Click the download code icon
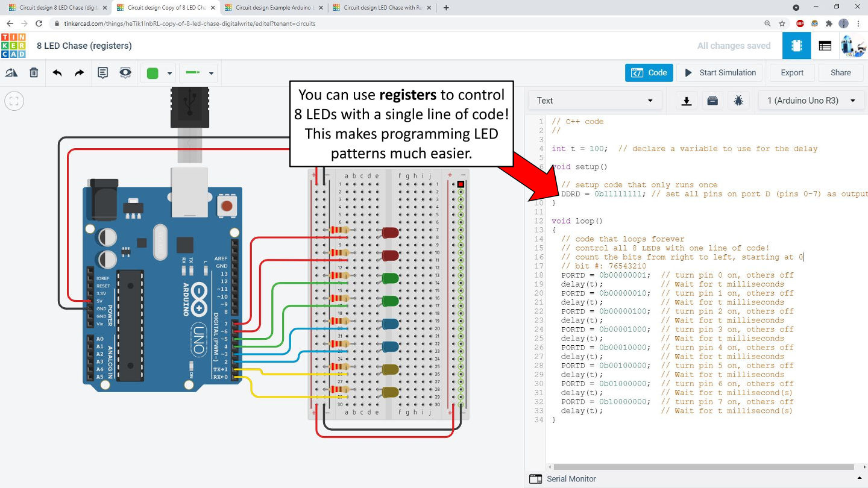The width and height of the screenshot is (868, 488). [686, 101]
